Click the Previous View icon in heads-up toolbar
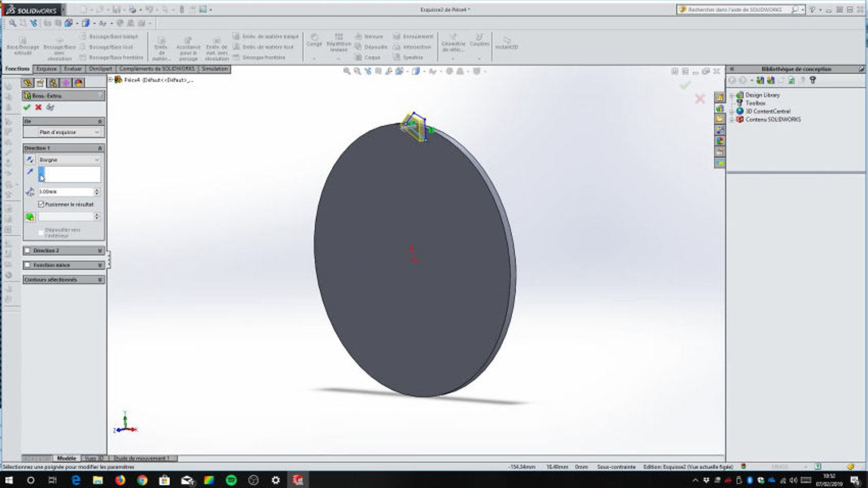868x488 pixels. coord(368,71)
